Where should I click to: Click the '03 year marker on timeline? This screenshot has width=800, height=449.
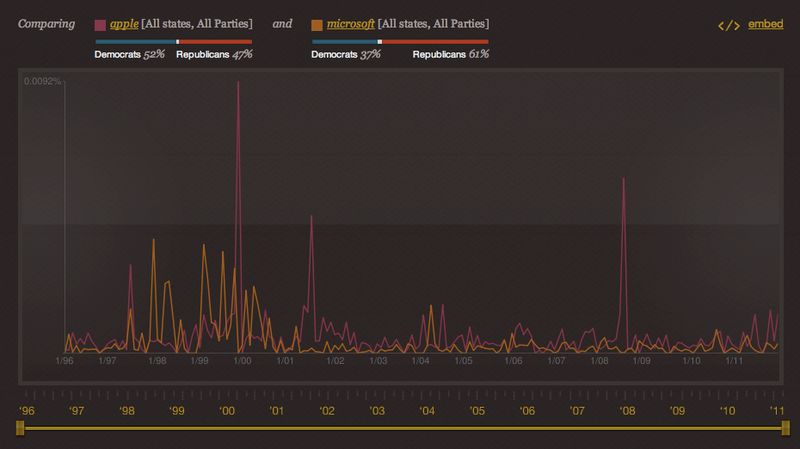pos(377,411)
